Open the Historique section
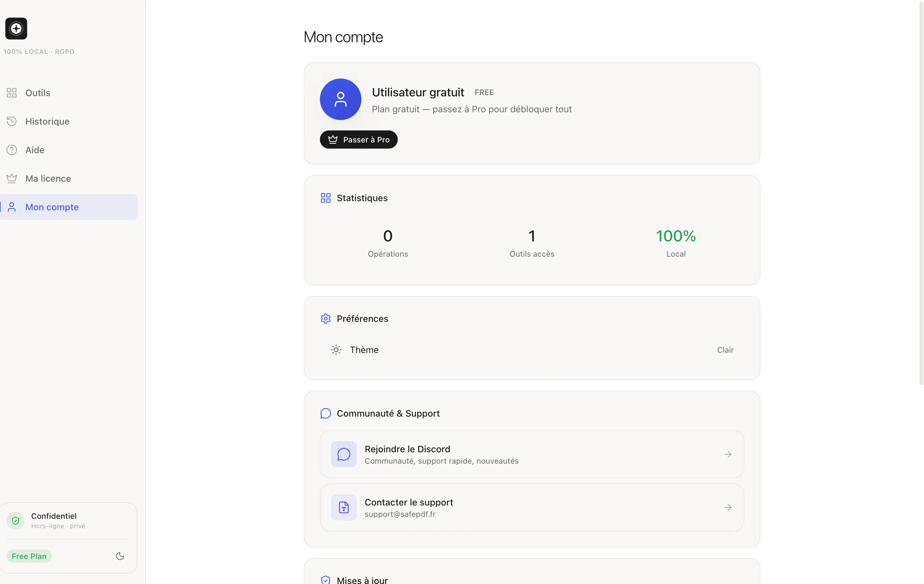This screenshot has height=584, width=924. tap(69, 121)
